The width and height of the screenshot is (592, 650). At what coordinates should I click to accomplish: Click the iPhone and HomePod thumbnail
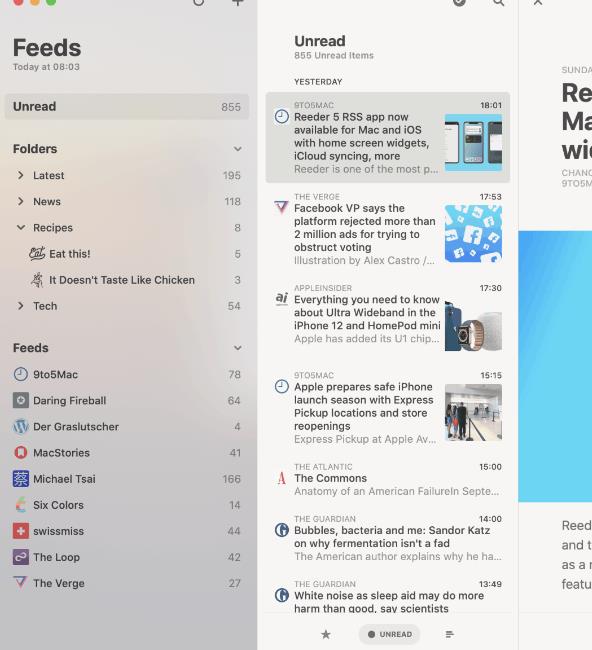(473, 326)
